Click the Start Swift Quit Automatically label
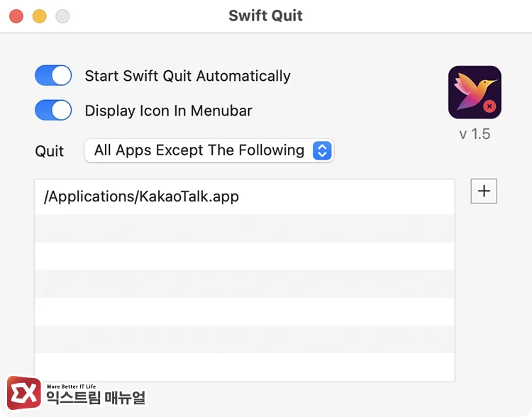532x417 pixels. click(x=188, y=76)
